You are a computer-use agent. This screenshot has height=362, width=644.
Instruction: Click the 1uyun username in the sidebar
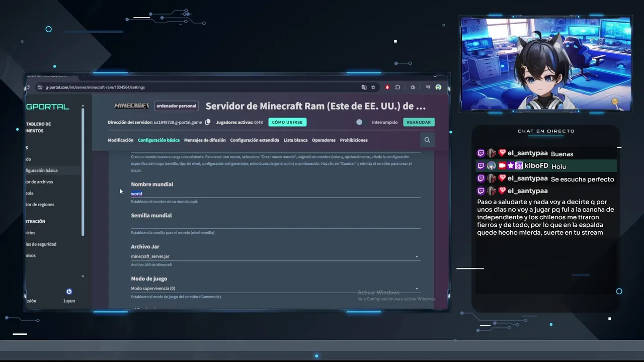69,301
